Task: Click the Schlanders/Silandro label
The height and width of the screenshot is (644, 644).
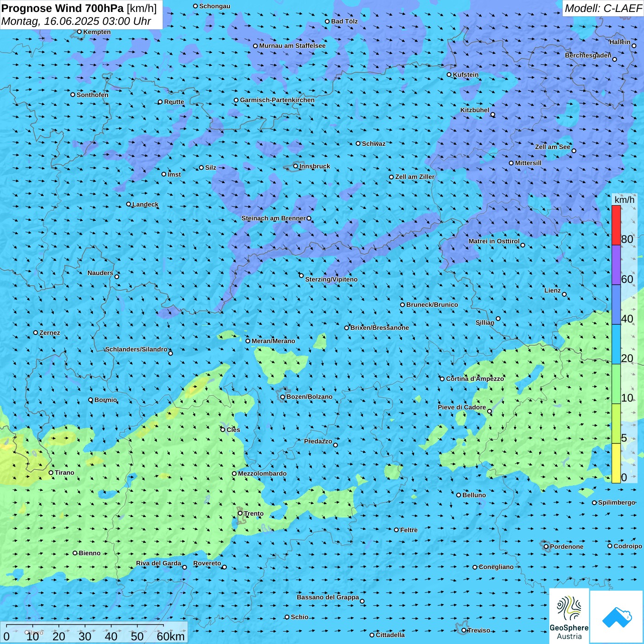Action: [x=136, y=349]
